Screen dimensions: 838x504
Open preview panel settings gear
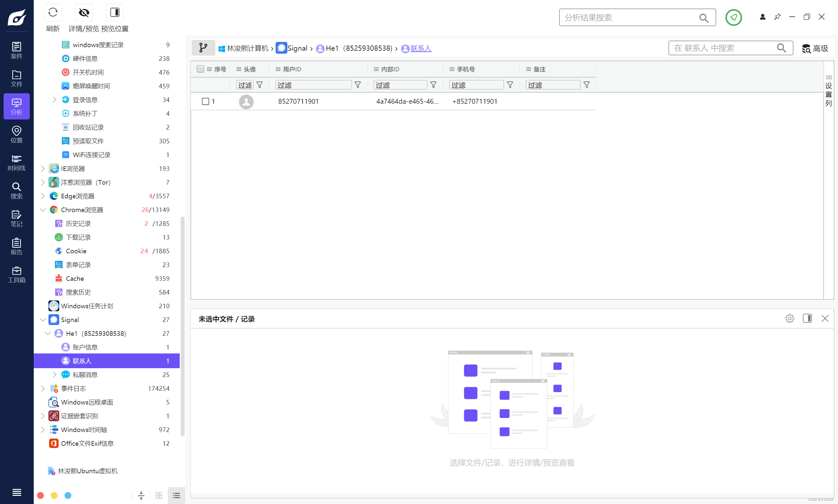click(790, 318)
